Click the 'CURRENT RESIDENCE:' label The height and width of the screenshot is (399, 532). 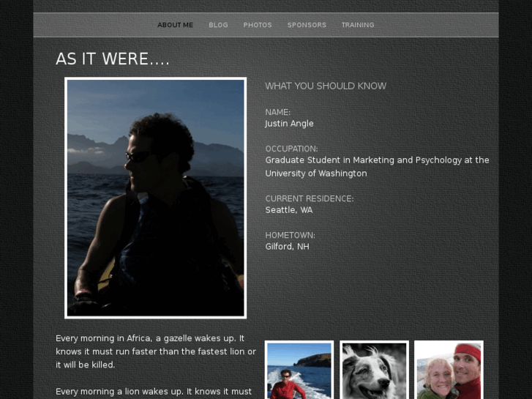click(x=309, y=198)
